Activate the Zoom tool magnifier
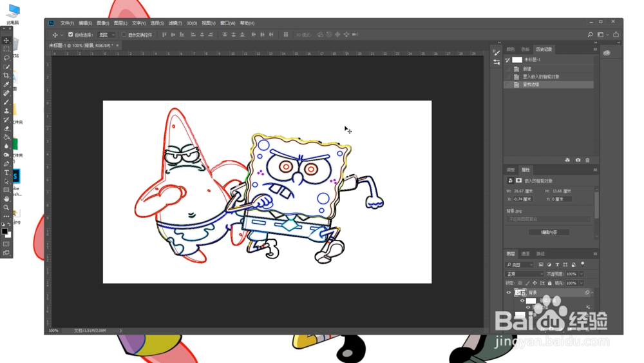The width and height of the screenshot is (644, 363). 6,208
